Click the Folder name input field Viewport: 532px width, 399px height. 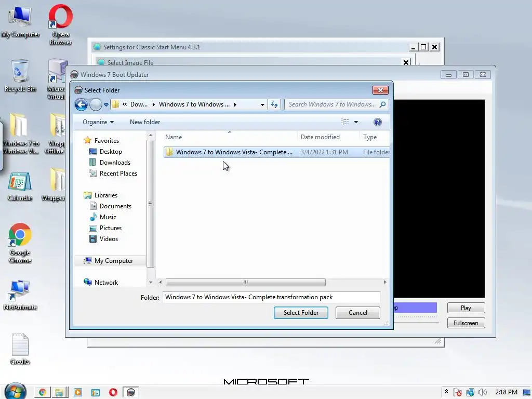click(271, 297)
